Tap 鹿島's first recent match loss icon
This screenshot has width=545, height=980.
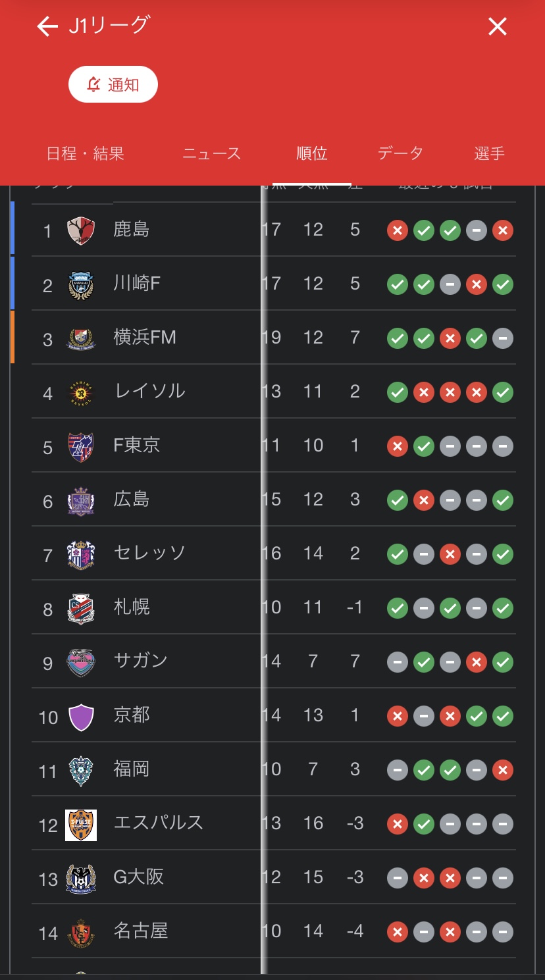coord(397,230)
